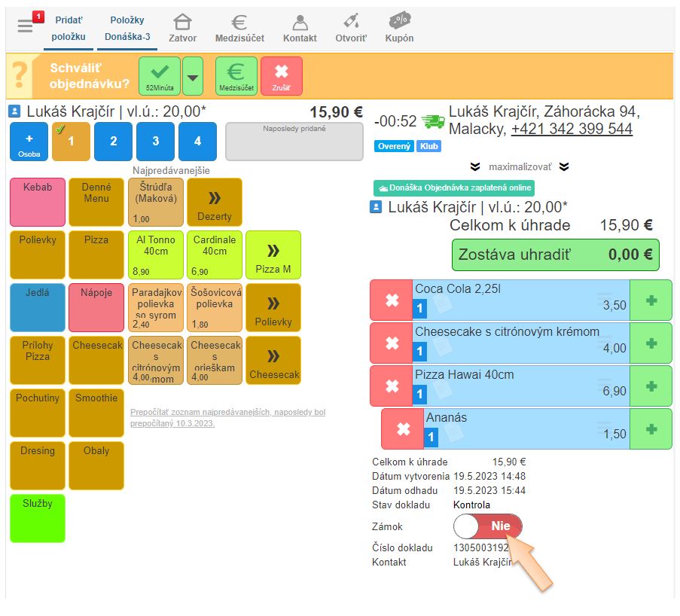Select the bright green Služby tile
680x616 pixels.
click(x=38, y=518)
